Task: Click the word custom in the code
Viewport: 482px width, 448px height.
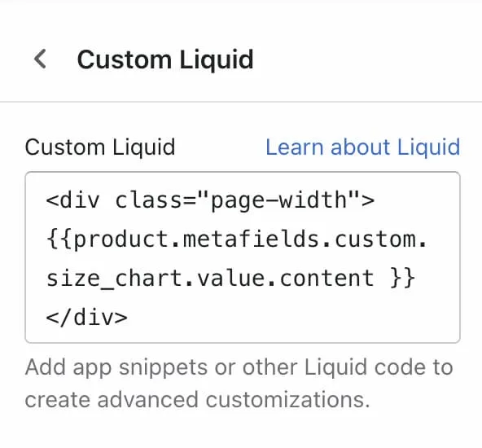Action: [x=375, y=239]
